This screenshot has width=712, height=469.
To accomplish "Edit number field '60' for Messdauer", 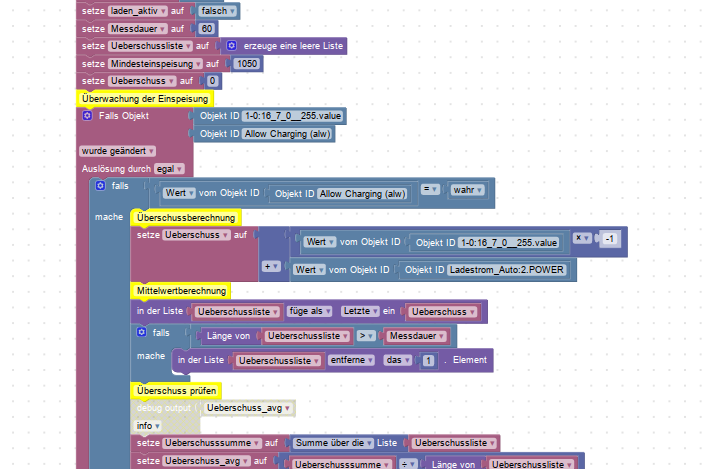I will [207, 29].
